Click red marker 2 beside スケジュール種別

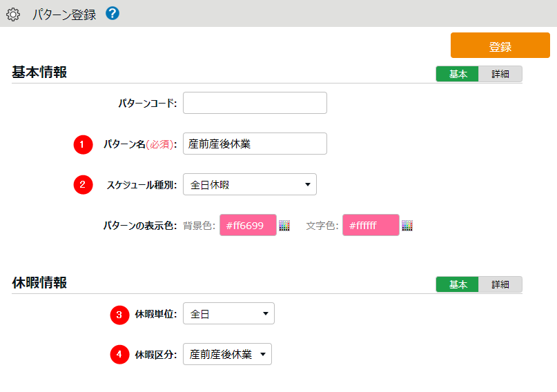pos(83,184)
